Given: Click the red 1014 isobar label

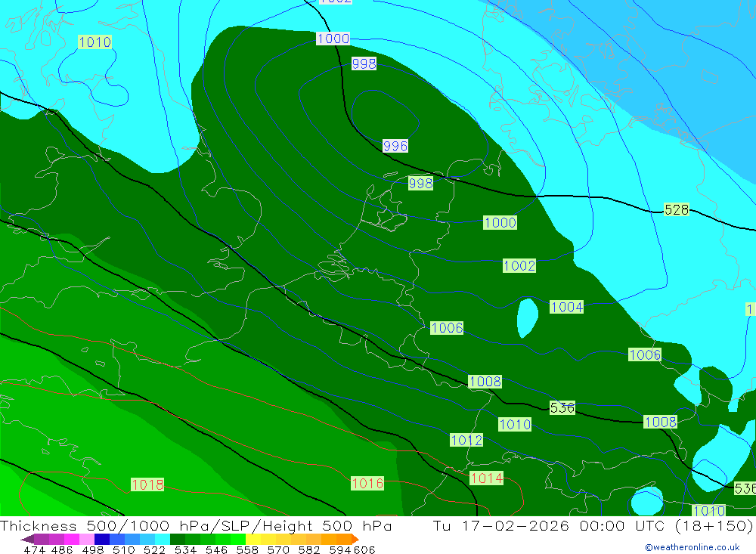Looking at the screenshot, I should [486, 478].
